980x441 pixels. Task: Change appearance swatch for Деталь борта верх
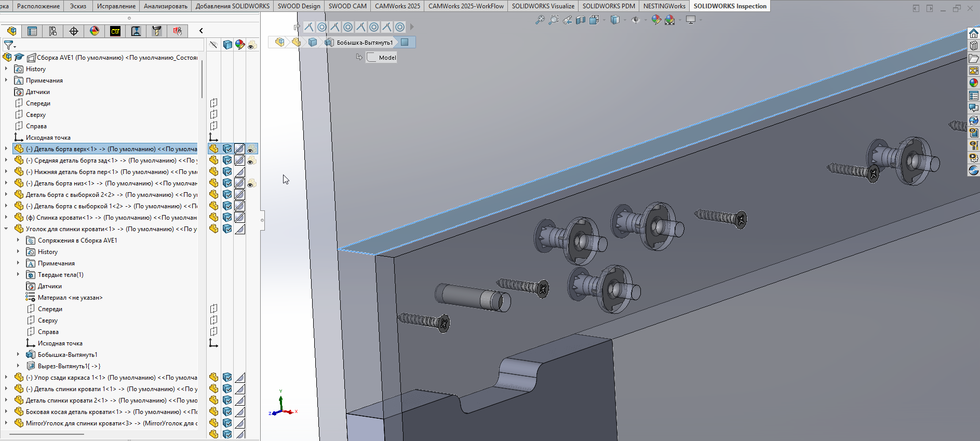pyautogui.click(x=239, y=149)
